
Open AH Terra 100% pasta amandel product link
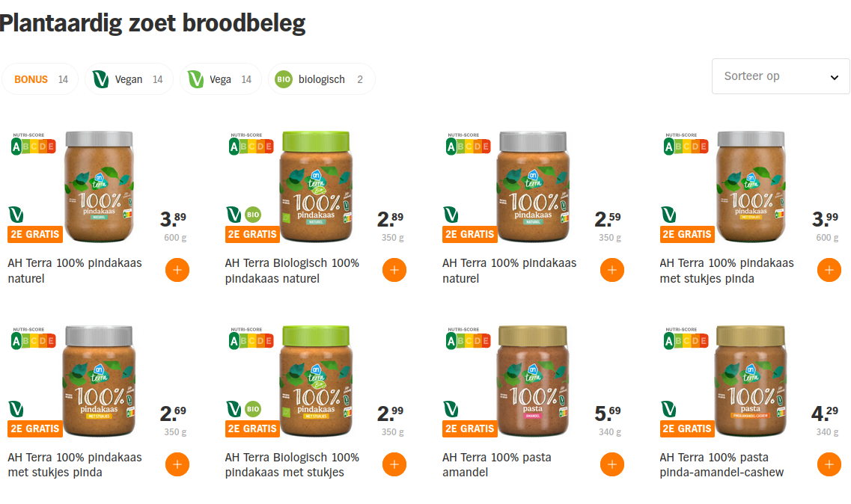tap(497, 464)
